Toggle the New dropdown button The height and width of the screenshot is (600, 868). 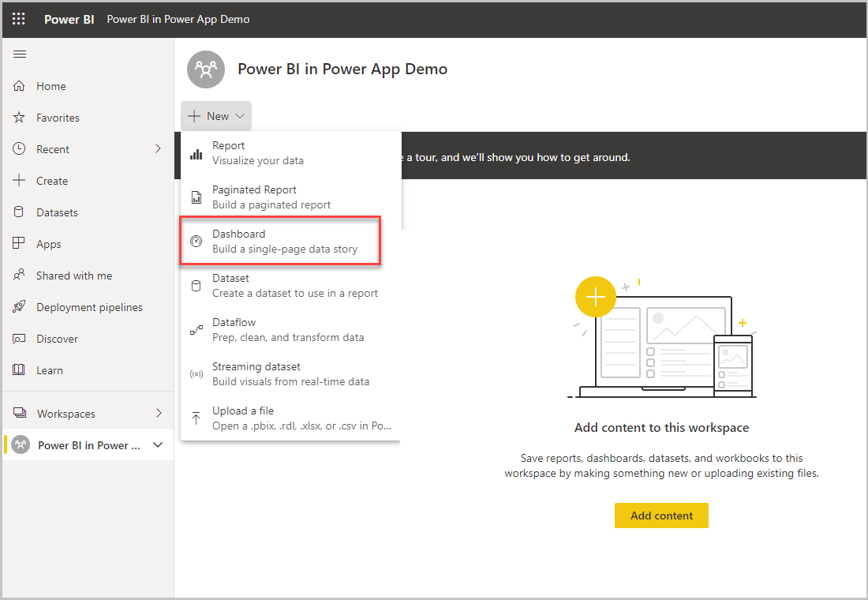click(x=216, y=116)
